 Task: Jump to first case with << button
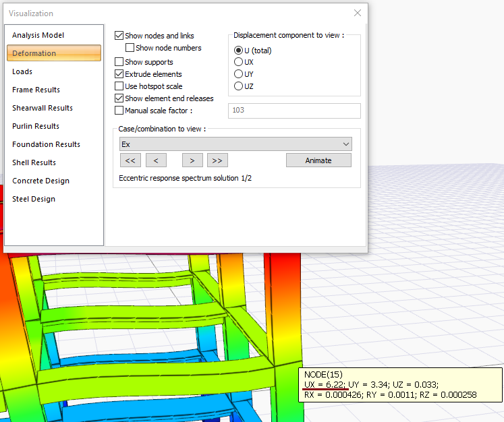(x=130, y=160)
